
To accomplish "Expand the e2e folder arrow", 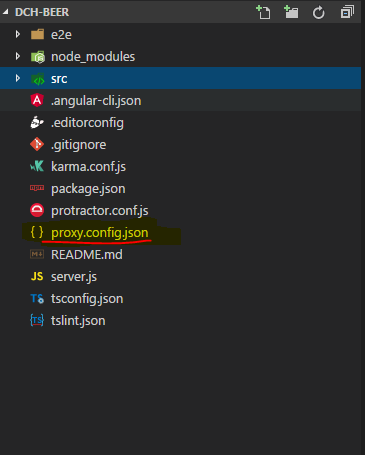I will [x=18, y=34].
